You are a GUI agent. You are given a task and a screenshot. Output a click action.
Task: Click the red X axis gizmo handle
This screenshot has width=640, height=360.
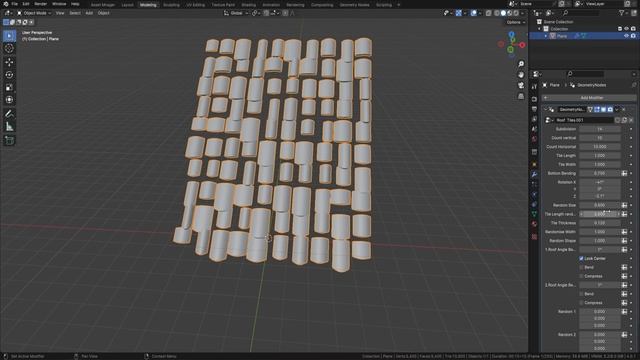[x=522, y=45]
